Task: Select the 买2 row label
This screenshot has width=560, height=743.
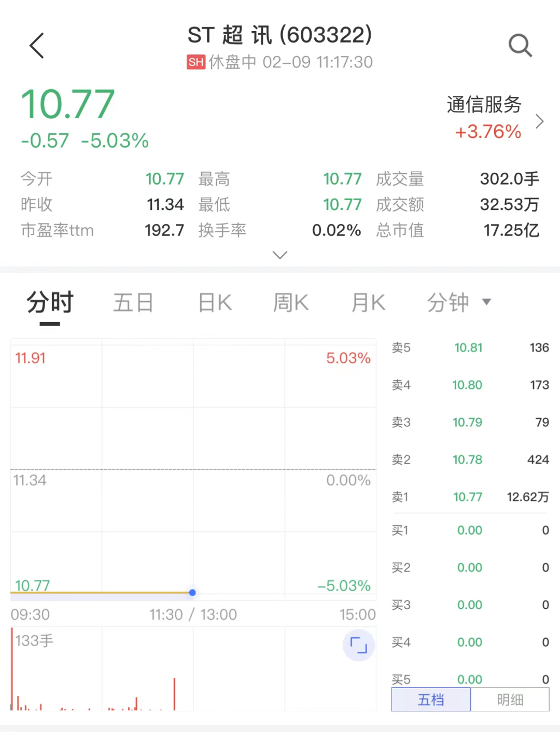Action: click(x=401, y=567)
